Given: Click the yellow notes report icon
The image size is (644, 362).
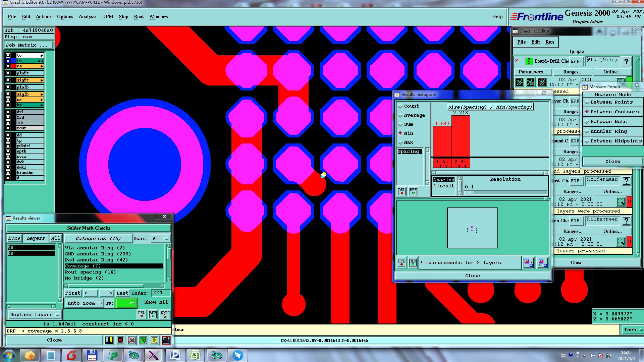Looking at the screenshot, I should [154, 340].
